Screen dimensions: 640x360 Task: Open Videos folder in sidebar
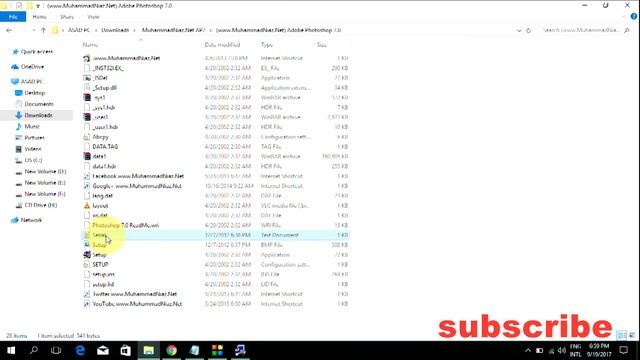tap(33, 149)
